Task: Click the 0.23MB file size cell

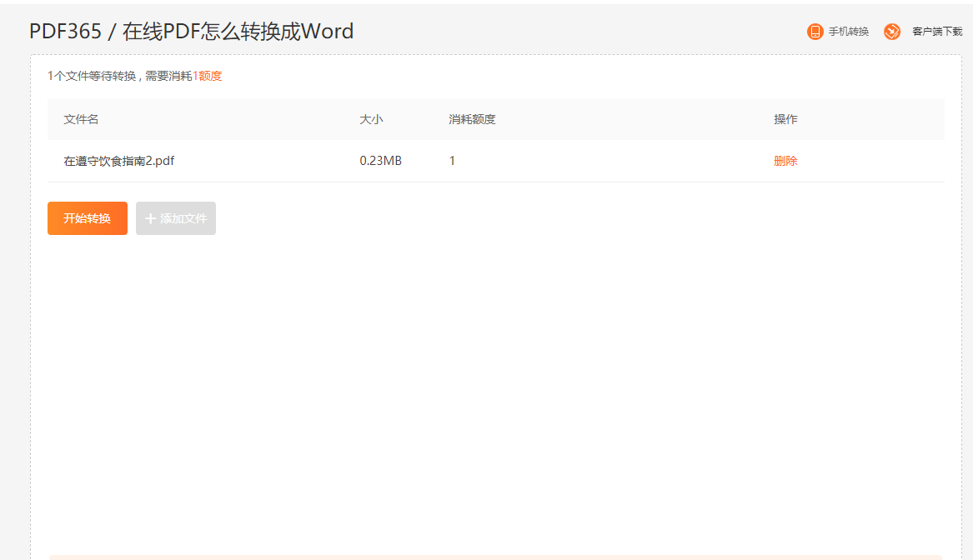Action: [380, 161]
